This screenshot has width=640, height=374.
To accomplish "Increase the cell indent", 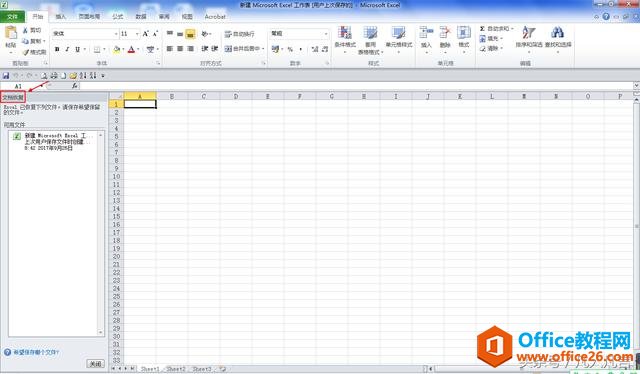I will [215, 49].
